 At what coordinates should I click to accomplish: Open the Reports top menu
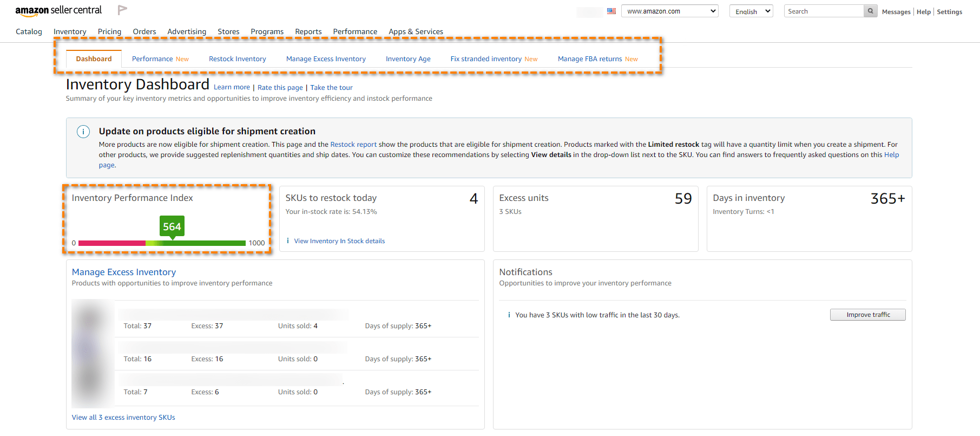click(308, 31)
